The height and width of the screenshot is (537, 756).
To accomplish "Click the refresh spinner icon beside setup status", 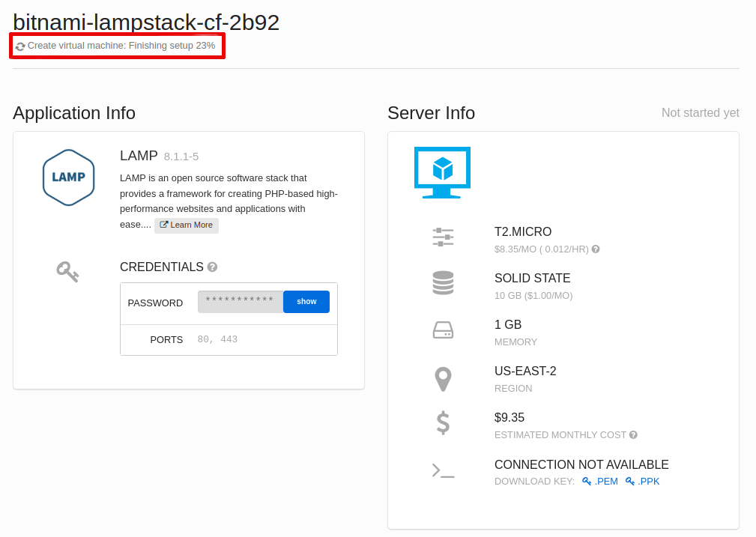I will (19, 46).
